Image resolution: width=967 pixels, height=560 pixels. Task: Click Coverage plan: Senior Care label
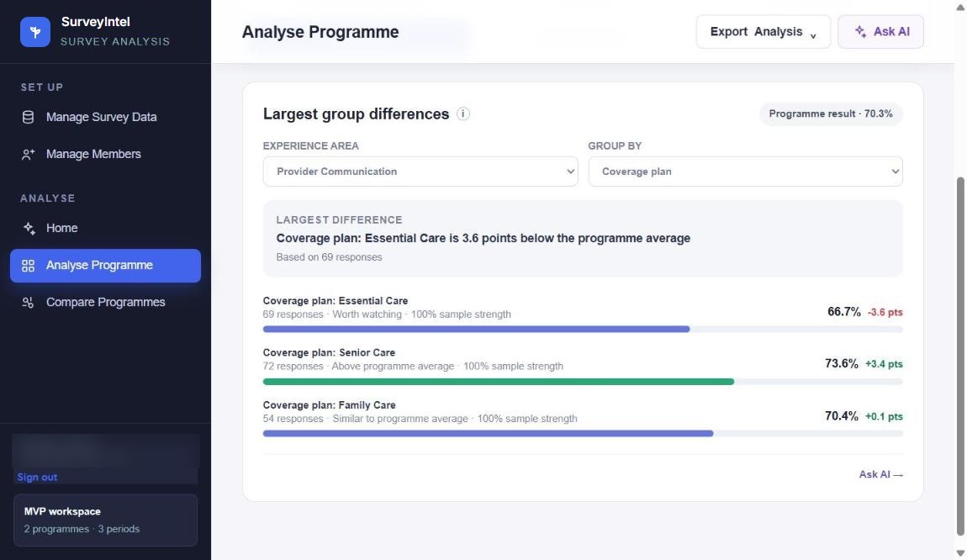point(329,353)
